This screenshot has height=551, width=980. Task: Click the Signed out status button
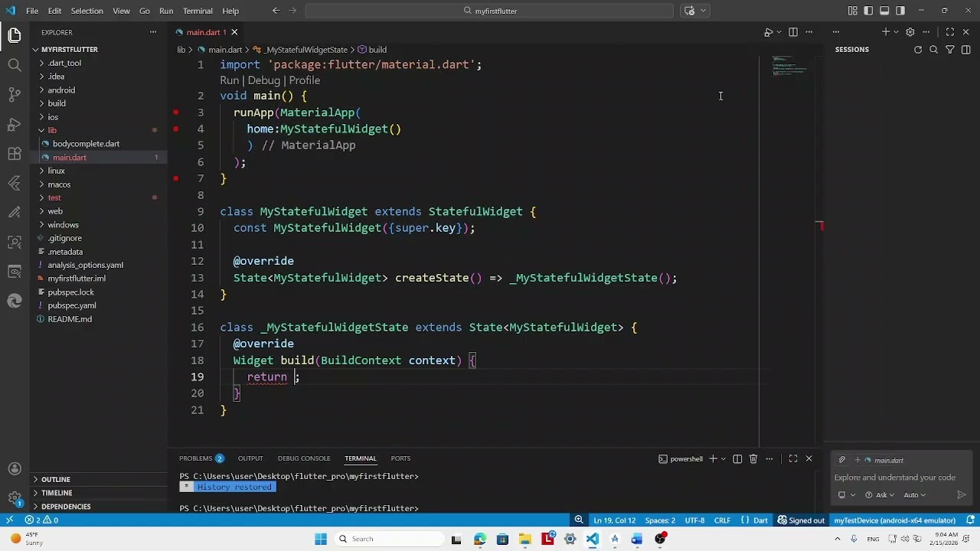(x=801, y=520)
